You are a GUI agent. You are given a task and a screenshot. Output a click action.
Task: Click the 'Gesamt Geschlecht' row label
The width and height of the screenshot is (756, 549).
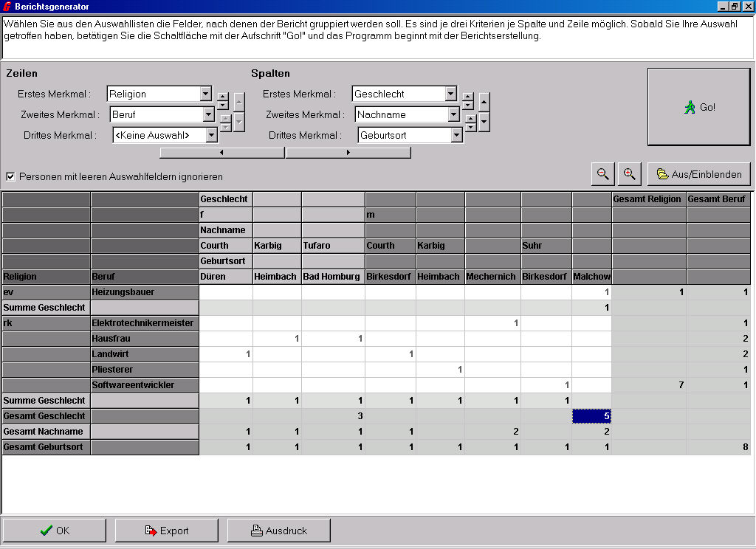pyautogui.click(x=47, y=416)
